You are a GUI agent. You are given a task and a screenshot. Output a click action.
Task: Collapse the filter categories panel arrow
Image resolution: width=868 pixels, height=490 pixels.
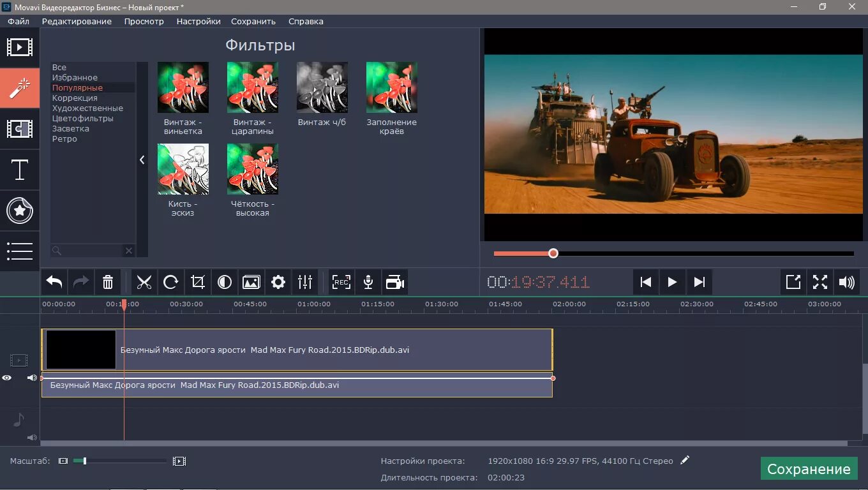[x=142, y=160]
